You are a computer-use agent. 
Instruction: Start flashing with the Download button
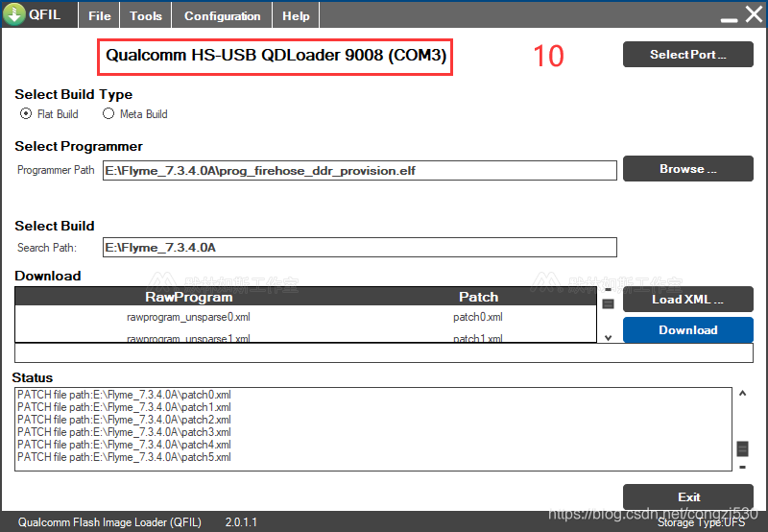click(x=687, y=329)
